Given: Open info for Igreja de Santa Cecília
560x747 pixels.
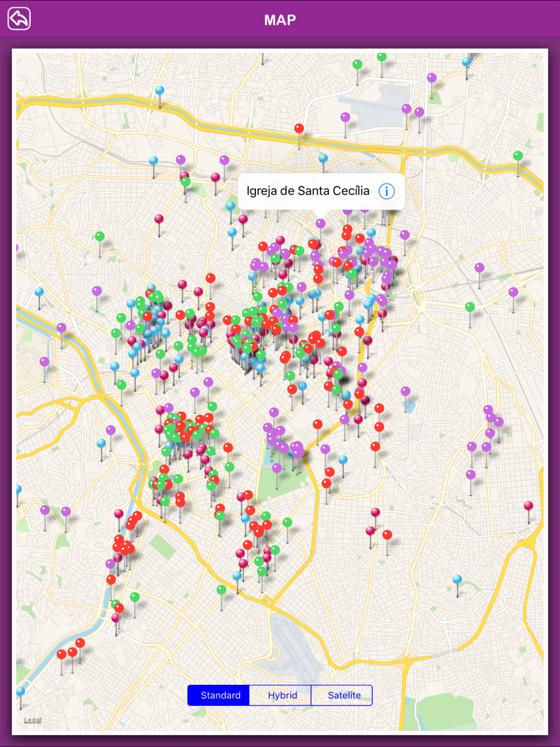Looking at the screenshot, I should pos(386,191).
